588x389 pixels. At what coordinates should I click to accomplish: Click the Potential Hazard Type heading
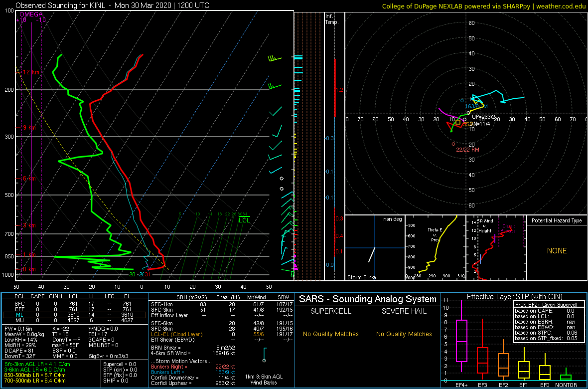pos(557,220)
